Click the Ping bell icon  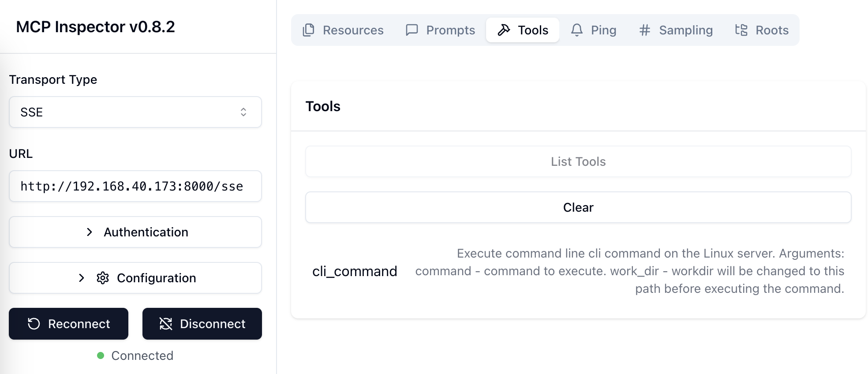(576, 30)
